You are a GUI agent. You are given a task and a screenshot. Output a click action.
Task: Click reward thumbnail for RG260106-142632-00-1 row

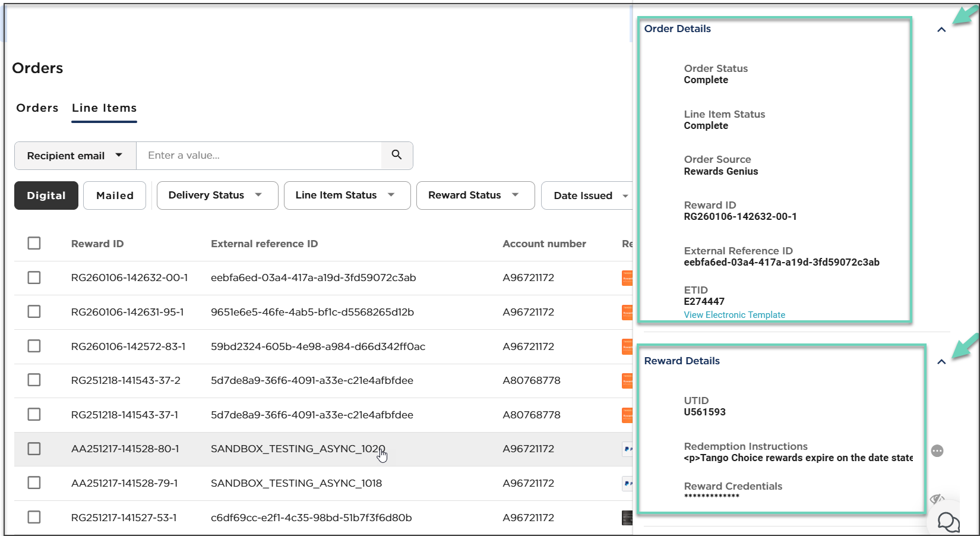pos(627,278)
